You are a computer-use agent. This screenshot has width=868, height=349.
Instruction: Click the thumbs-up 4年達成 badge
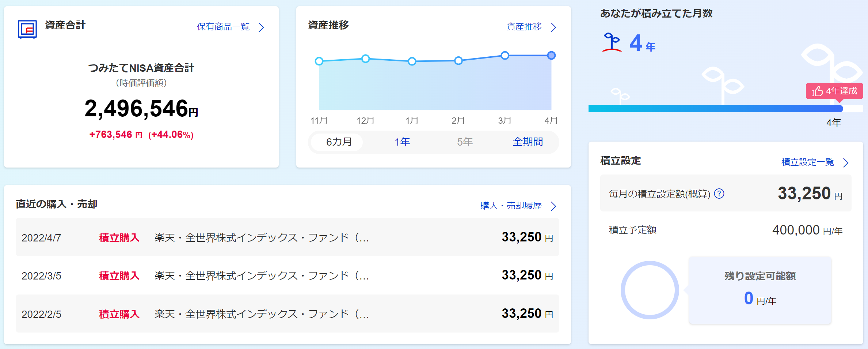point(834,91)
